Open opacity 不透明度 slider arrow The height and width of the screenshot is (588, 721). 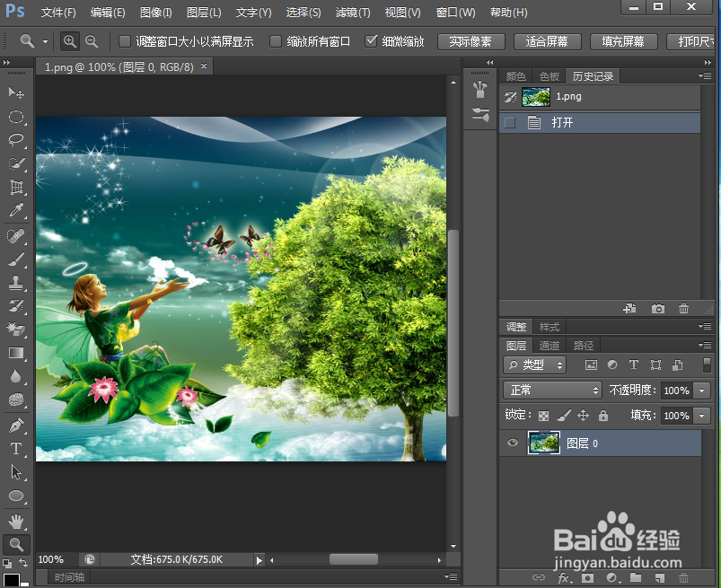pyautogui.click(x=702, y=391)
